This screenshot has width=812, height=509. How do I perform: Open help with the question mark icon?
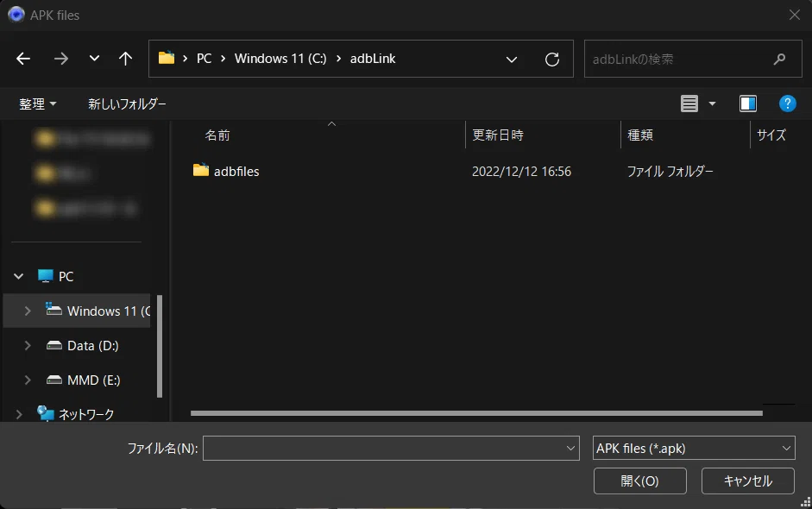point(787,104)
